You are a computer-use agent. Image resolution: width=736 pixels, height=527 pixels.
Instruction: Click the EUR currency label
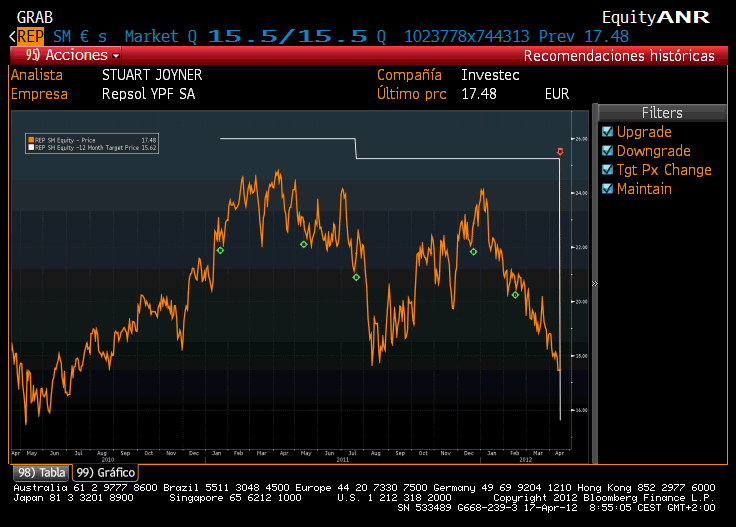tap(557, 94)
